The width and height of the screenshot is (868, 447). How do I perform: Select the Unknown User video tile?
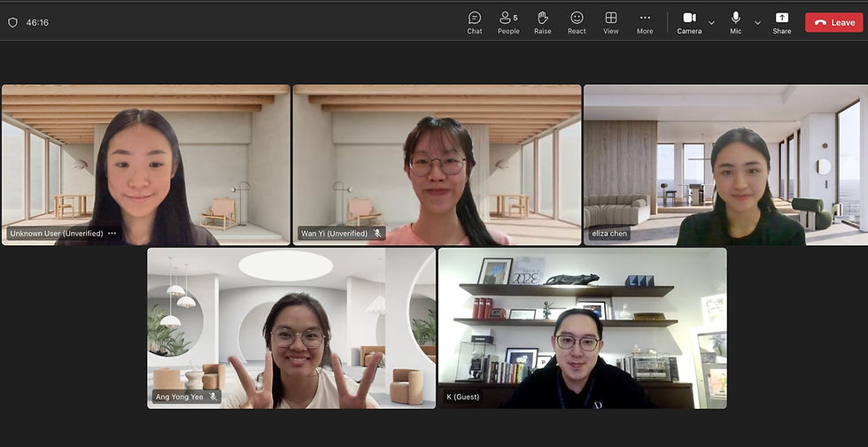(x=145, y=165)
